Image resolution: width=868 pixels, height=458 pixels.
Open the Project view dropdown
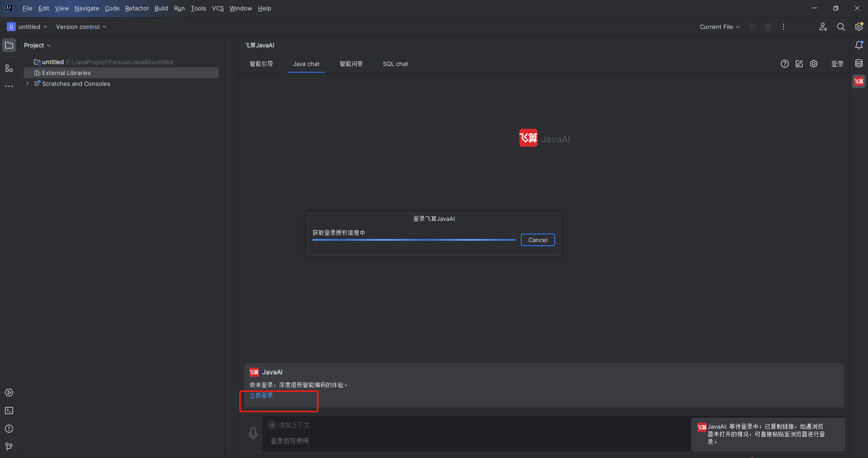tap(37, 45)
